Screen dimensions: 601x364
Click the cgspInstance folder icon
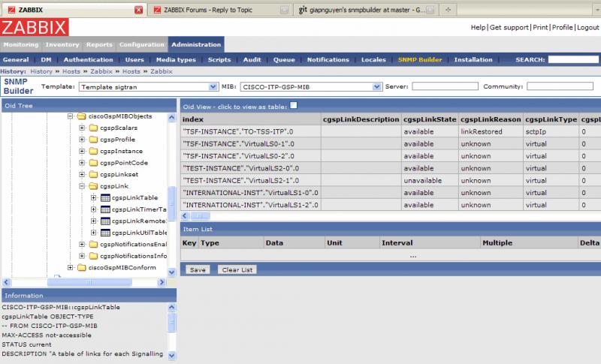[x=93, y=151]
